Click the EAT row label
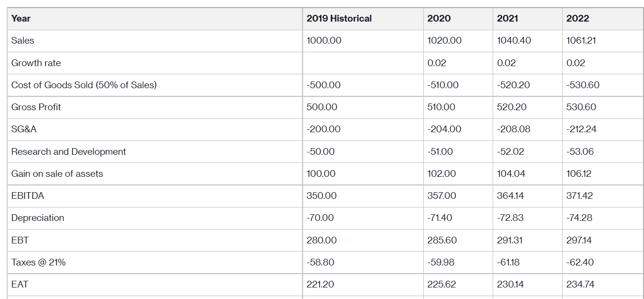Viewport: 644px width, 299px height. tap(20, 284)
